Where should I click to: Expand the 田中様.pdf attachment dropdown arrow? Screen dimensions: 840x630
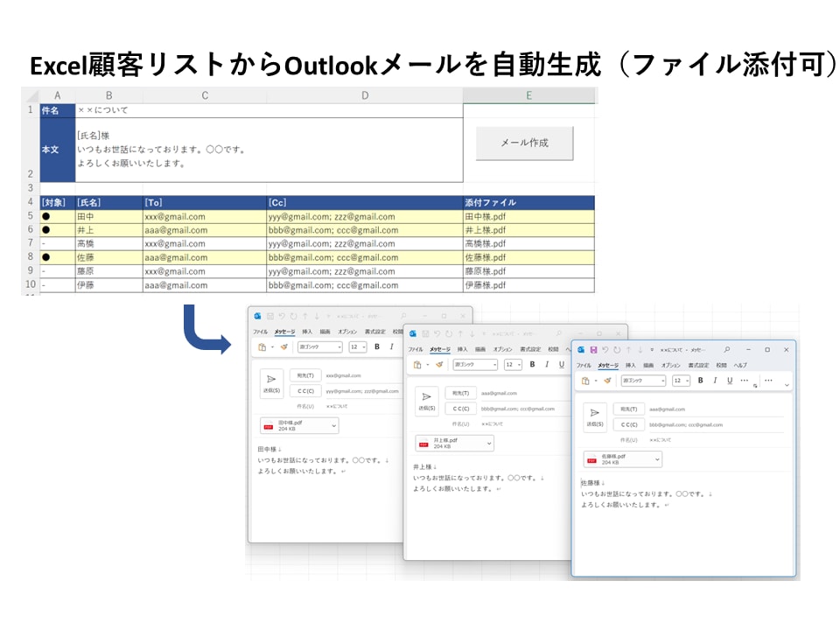click(333, 426)
